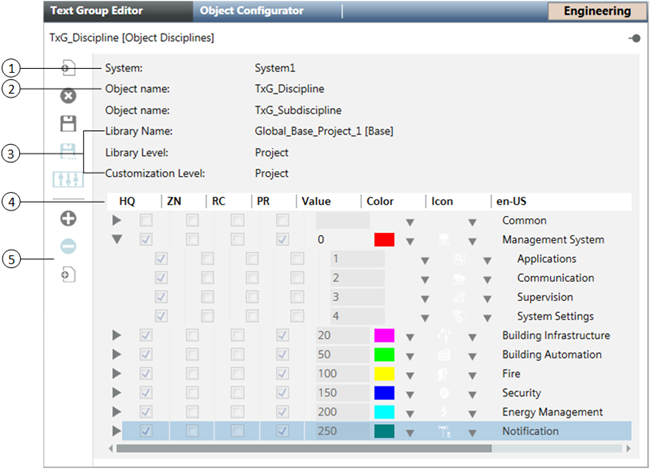Click the document icon below the minus icon
This screenshot has height=469, width=650.
(x=68, y=274)
